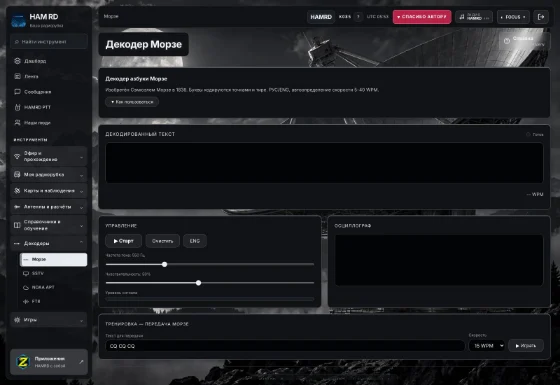
Task: Open the 15 WPM speed dropdown
Action: (486, 346)
